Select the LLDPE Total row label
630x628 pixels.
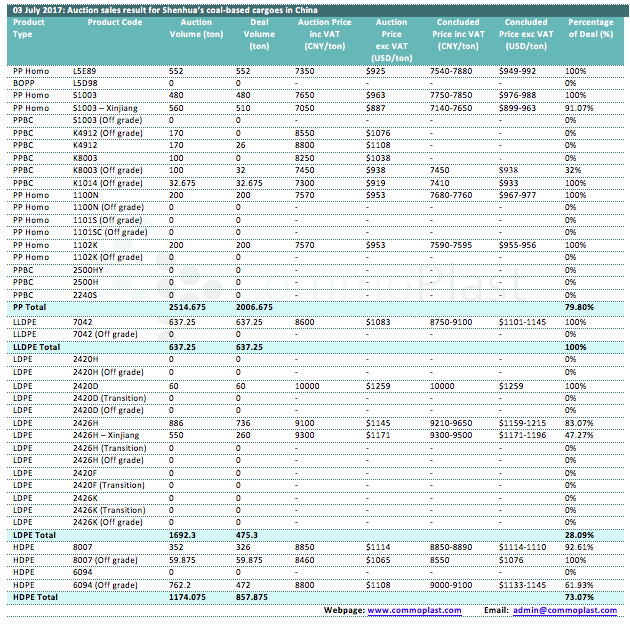pyautogui.click(x=36, y=345)
